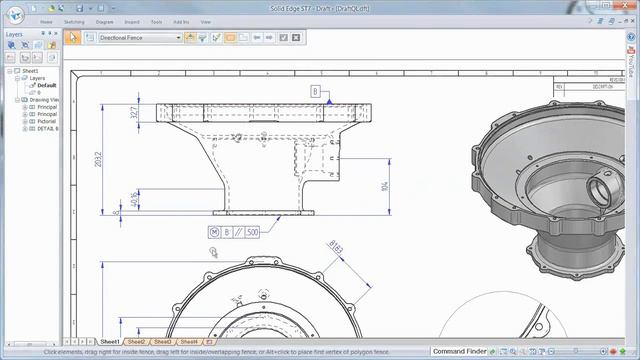Switch to Sheet3 tab

pyautogui.click(x=163, y=342)
